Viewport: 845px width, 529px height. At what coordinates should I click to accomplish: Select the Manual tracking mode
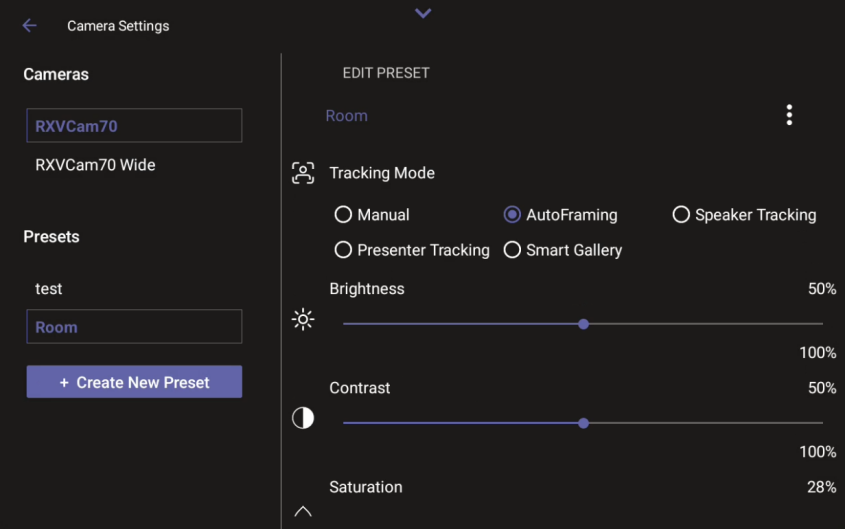(343, 215)
